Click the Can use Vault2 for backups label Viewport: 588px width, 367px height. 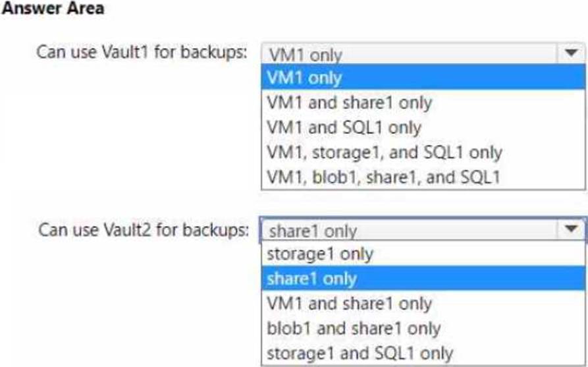(143, 229)
